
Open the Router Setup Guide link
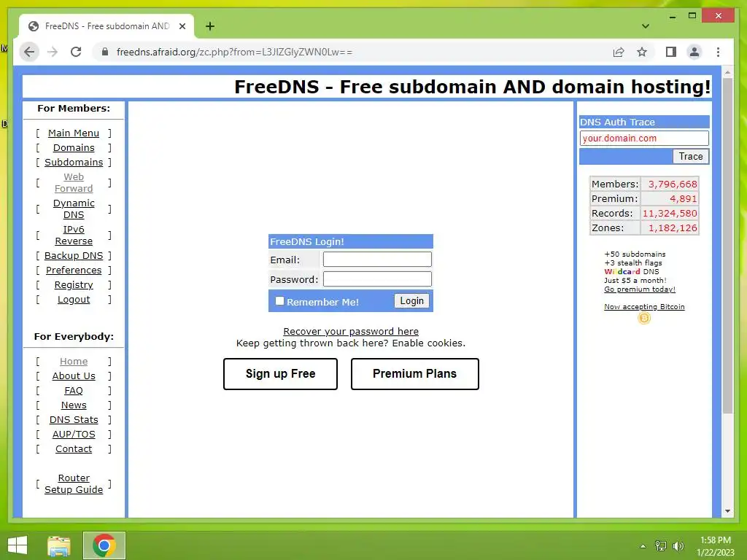click(74, 484)
